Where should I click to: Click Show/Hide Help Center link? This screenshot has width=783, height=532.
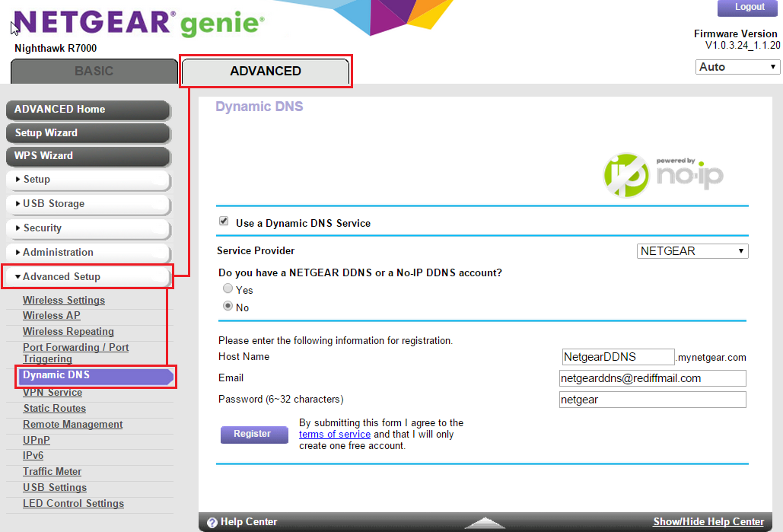(708, 522)
